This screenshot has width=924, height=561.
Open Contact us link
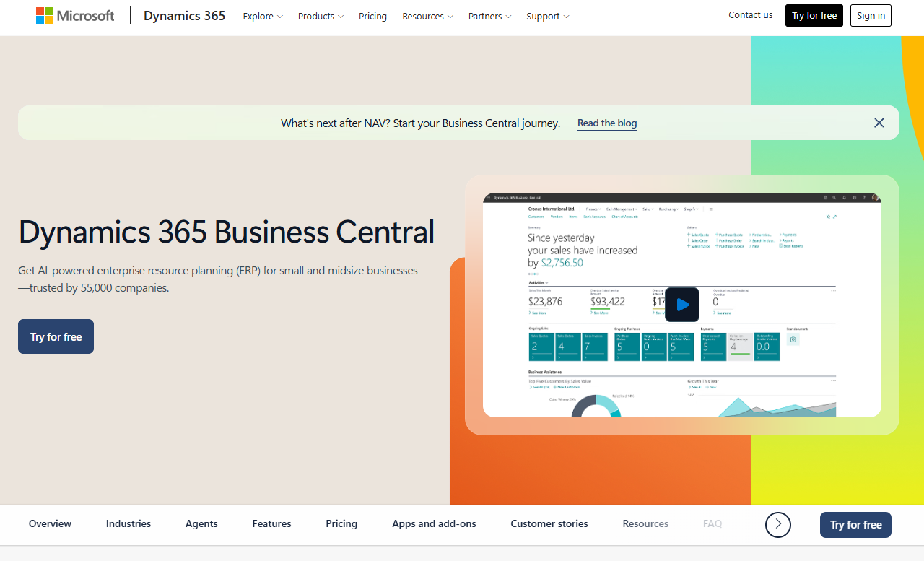pyautogui.click(x=751, y=15)
